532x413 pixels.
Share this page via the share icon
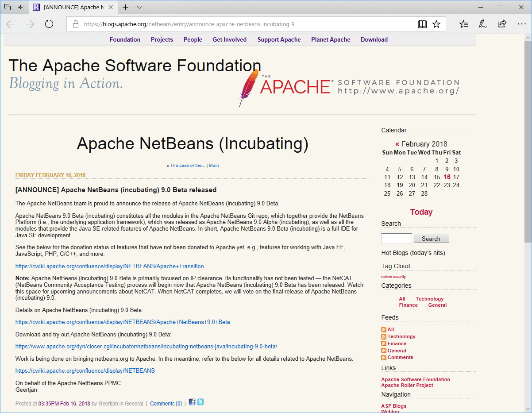(x=501, y=24)
